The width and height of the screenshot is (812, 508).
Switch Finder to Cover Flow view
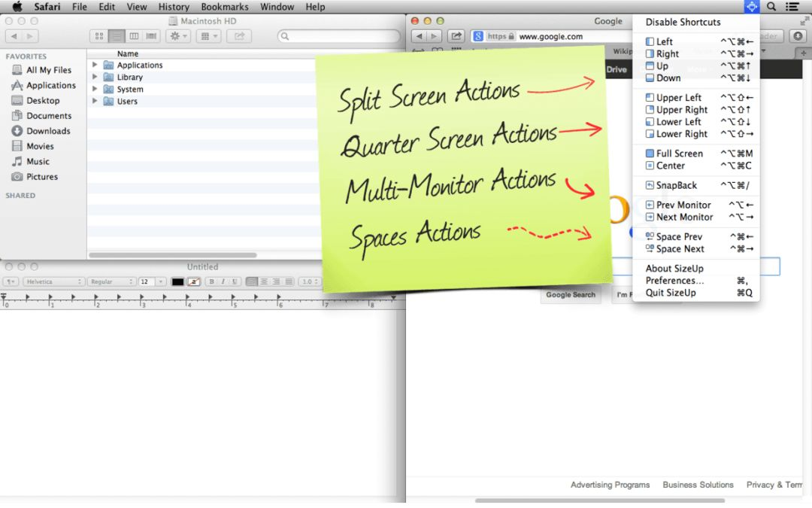[x=151, y=36]
